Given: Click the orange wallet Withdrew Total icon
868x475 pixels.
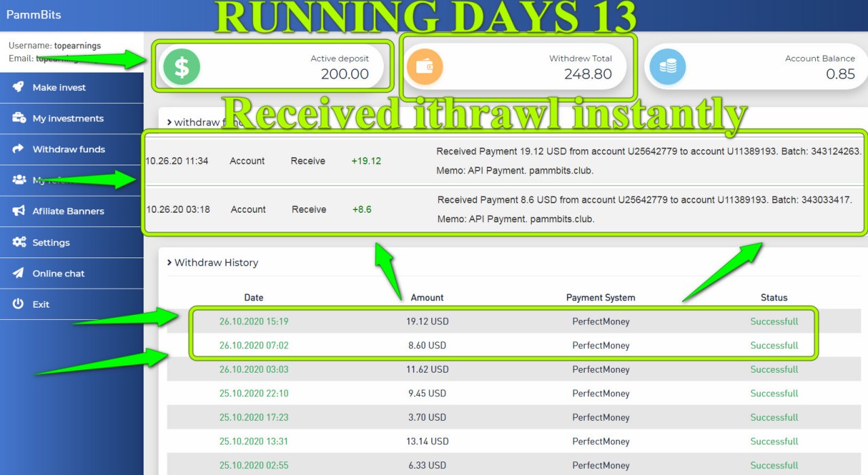Looking at the screenshot, I should [425, 66].
